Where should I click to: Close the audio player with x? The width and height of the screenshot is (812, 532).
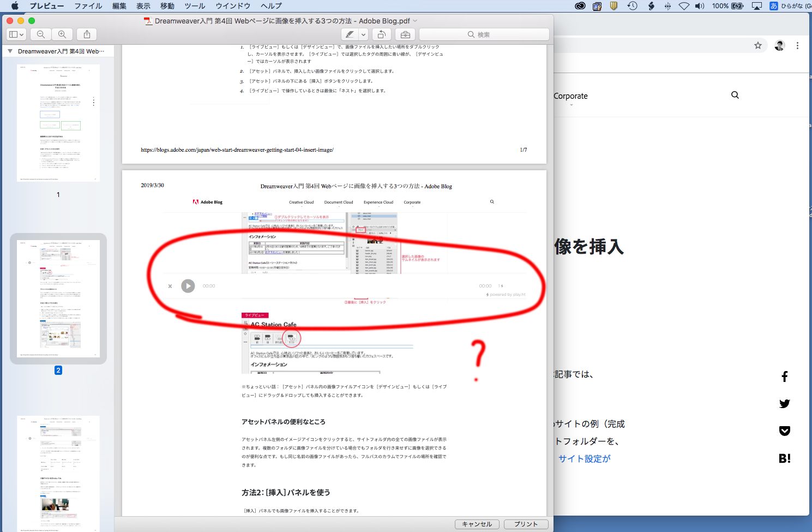pyautogui.click(x=170, y=286)
